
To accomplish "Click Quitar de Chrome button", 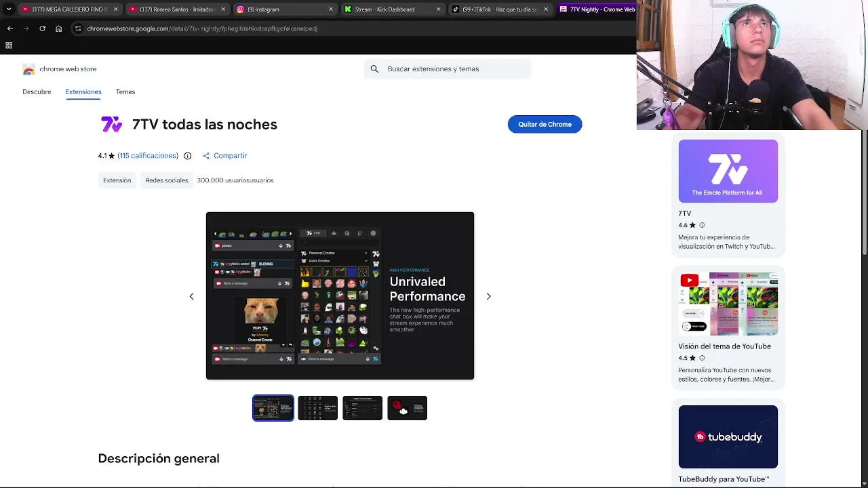I will [x=545, y=124].
